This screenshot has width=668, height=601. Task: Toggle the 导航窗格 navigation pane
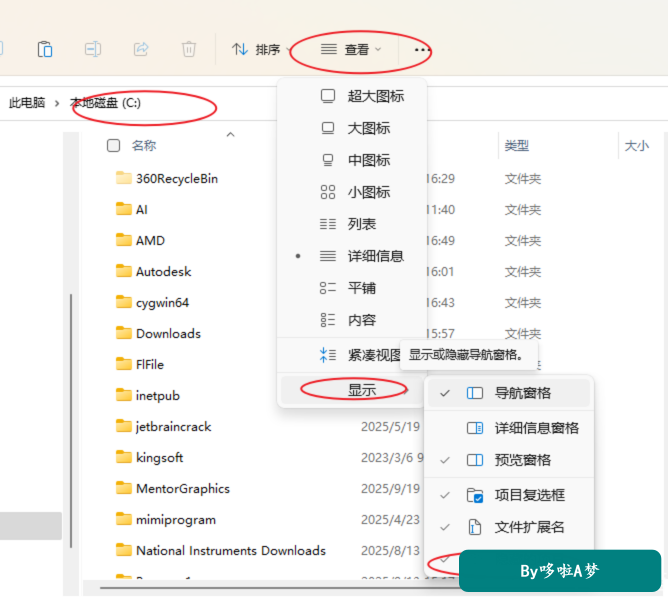point(509,393)
